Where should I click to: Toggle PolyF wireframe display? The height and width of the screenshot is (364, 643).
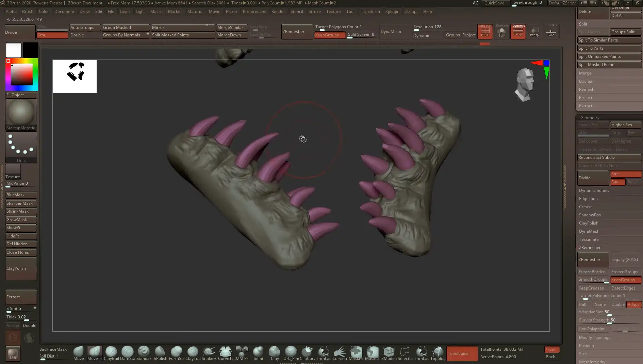(485, 31)
